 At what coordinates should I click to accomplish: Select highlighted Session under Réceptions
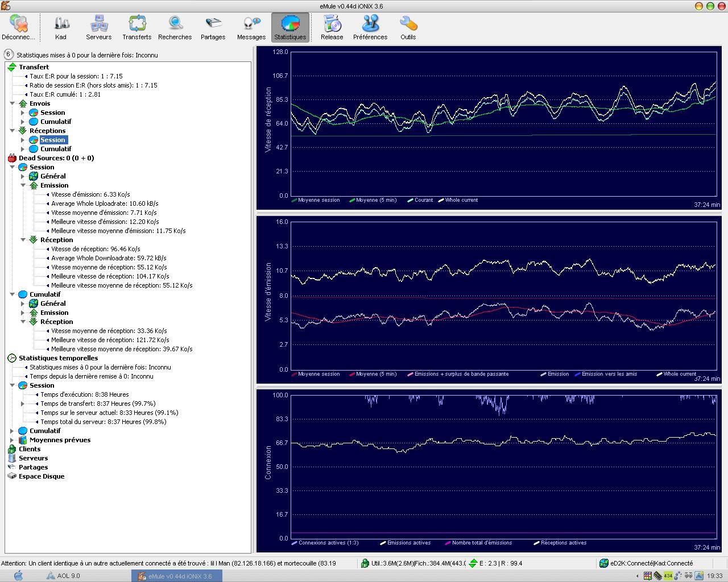pos(53,140)
